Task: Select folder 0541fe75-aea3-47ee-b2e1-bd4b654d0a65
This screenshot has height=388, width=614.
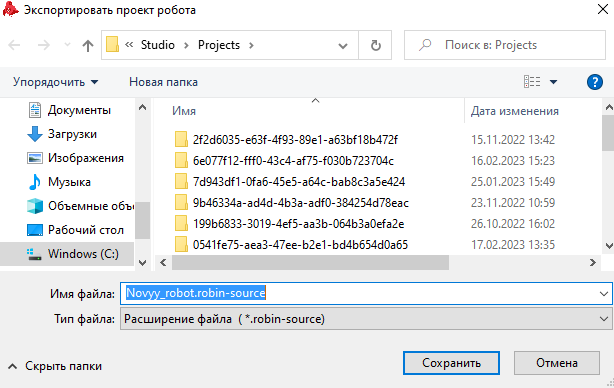Action: click(300, 245)
